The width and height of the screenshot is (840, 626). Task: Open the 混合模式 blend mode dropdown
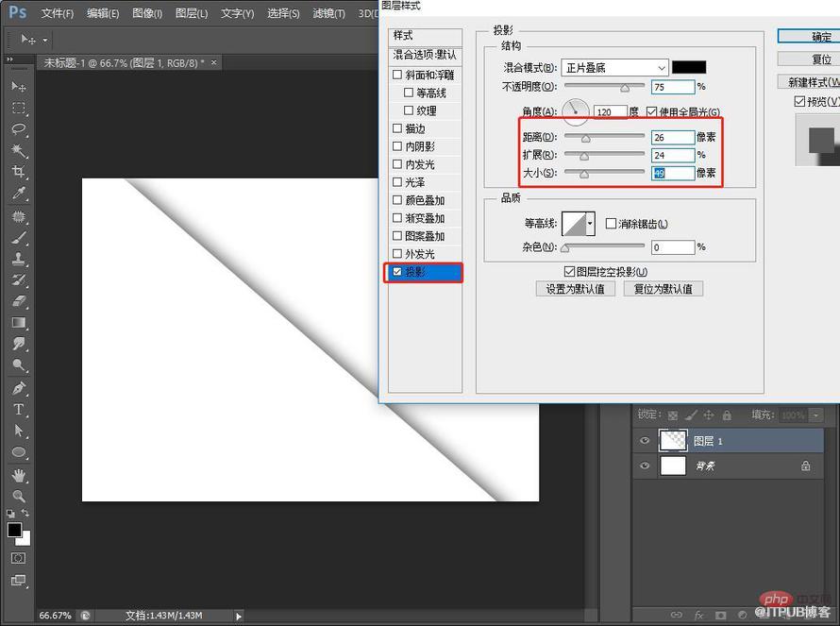(x=614, y=67)
